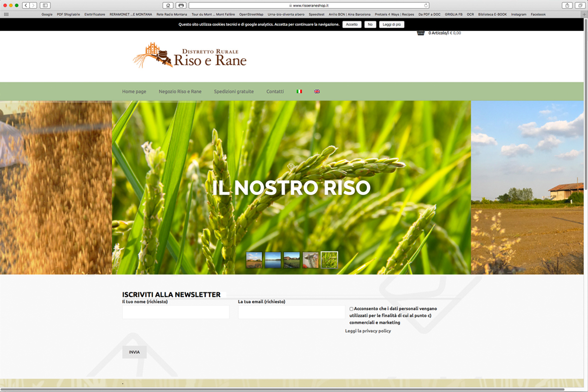Select the first slider thumbnail of the field

(254, 260)
